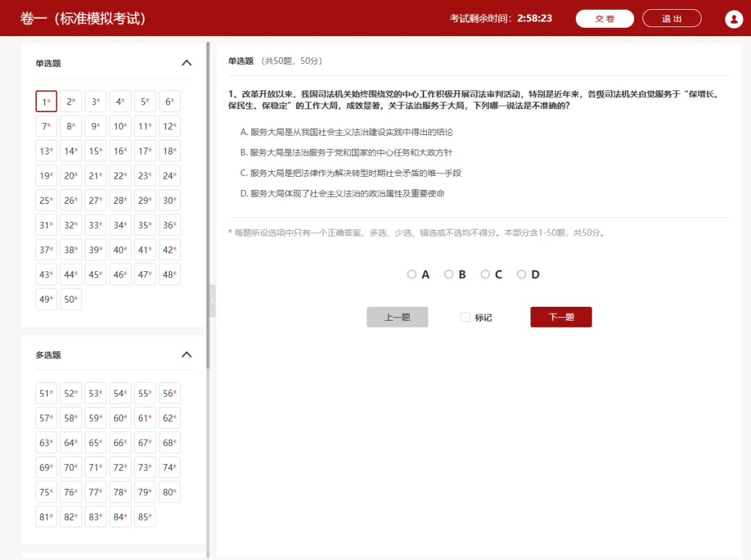Click the 退出 exit button

(x=672, y=19)
